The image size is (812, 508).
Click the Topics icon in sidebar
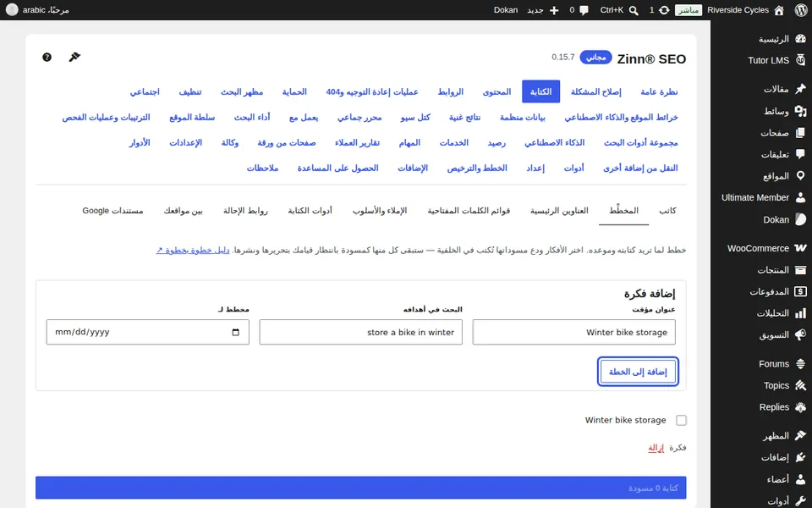801,385
